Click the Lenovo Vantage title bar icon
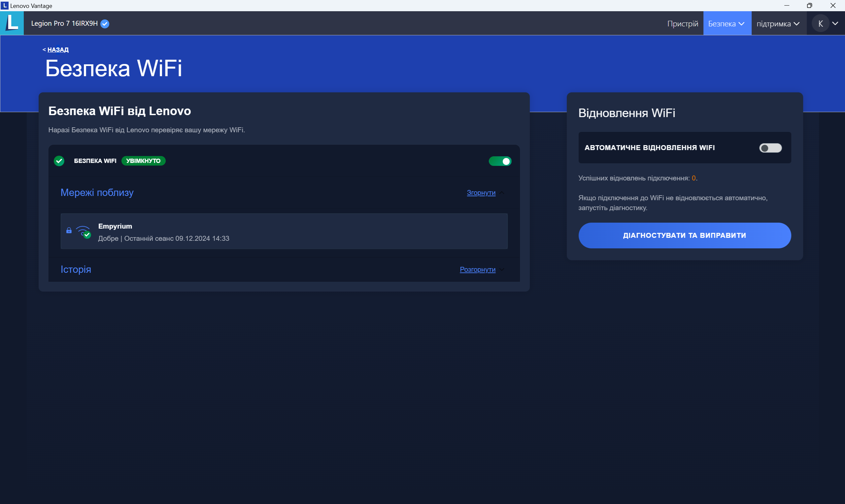The width and height of the screenshot is (845, 504). [x=4, y=5]
